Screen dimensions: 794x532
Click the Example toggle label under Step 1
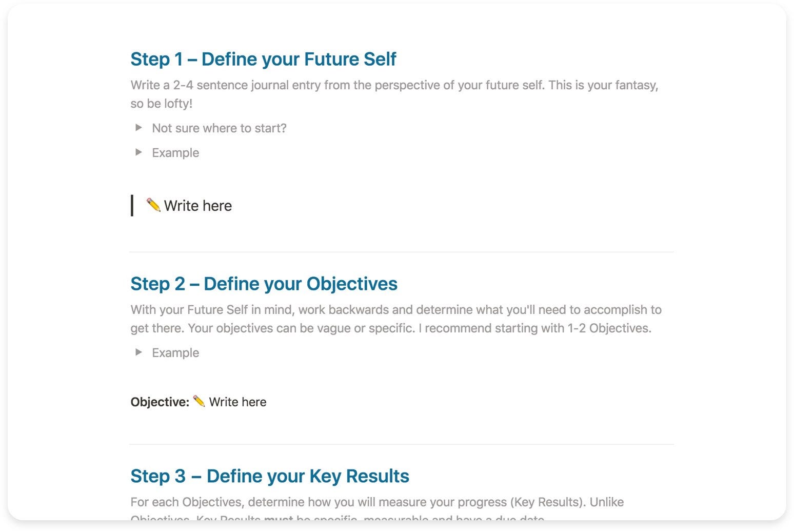click(x=175, y=153)
